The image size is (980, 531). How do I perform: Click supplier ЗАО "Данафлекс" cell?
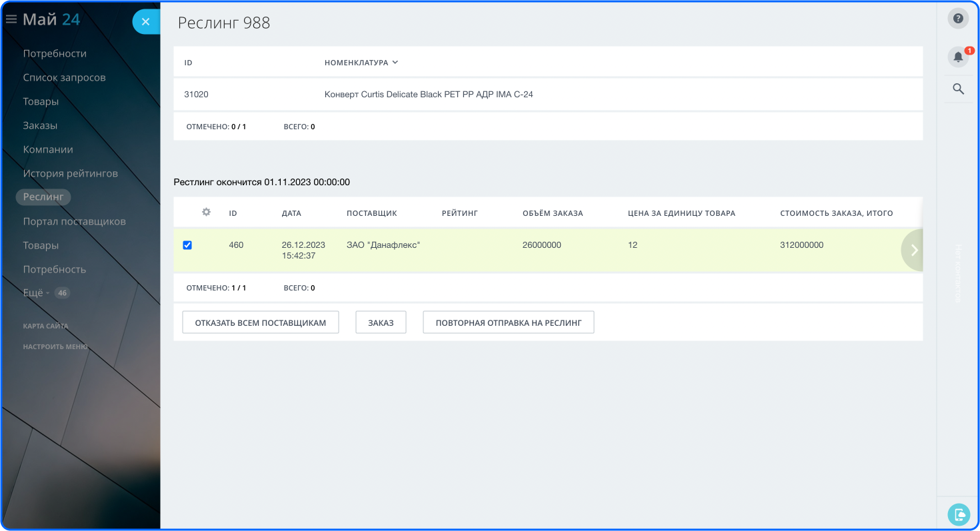(383, 245)
